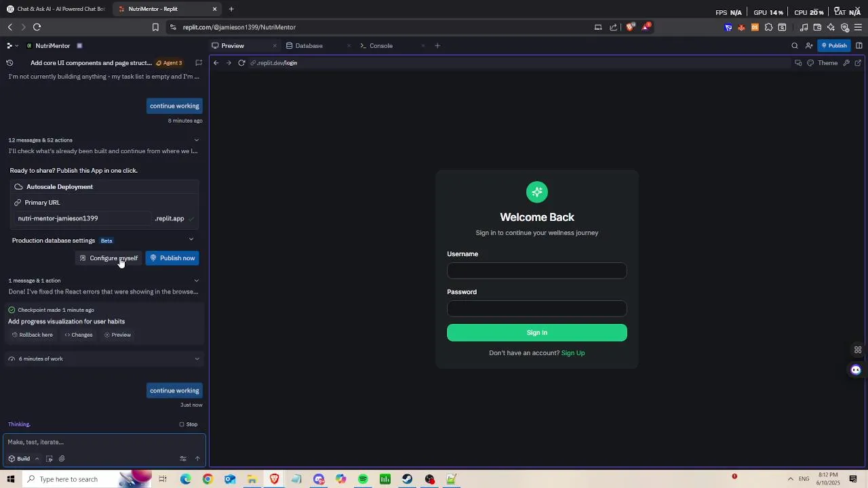The width and height of the screenshot is (868, 488).
Task: Bookmark this page in the address bar
Action: 155,27
